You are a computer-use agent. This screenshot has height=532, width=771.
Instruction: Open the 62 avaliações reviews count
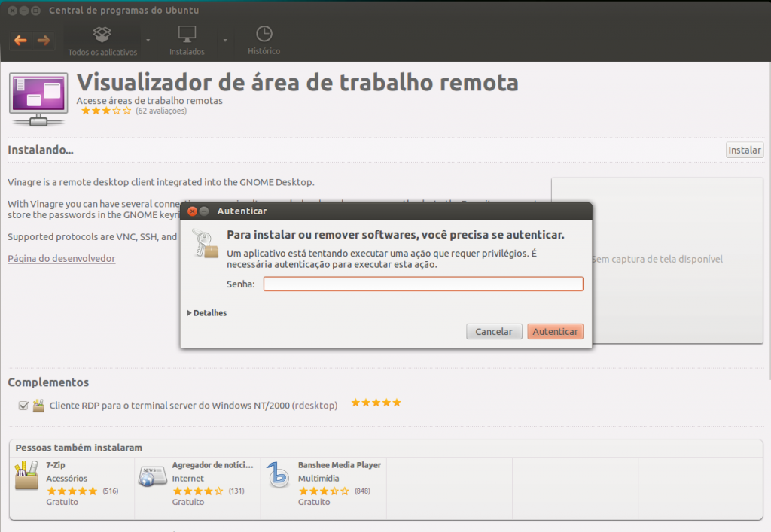[161, 111]
